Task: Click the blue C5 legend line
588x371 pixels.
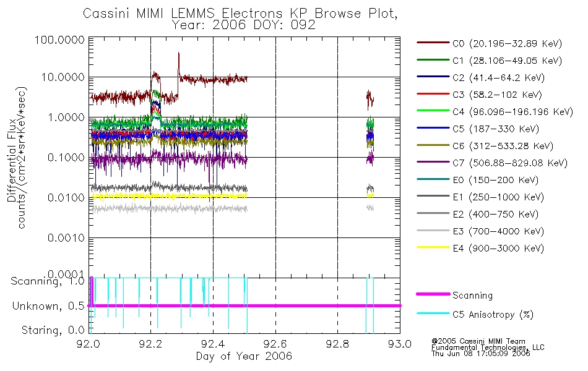Action: pos(433,128)
